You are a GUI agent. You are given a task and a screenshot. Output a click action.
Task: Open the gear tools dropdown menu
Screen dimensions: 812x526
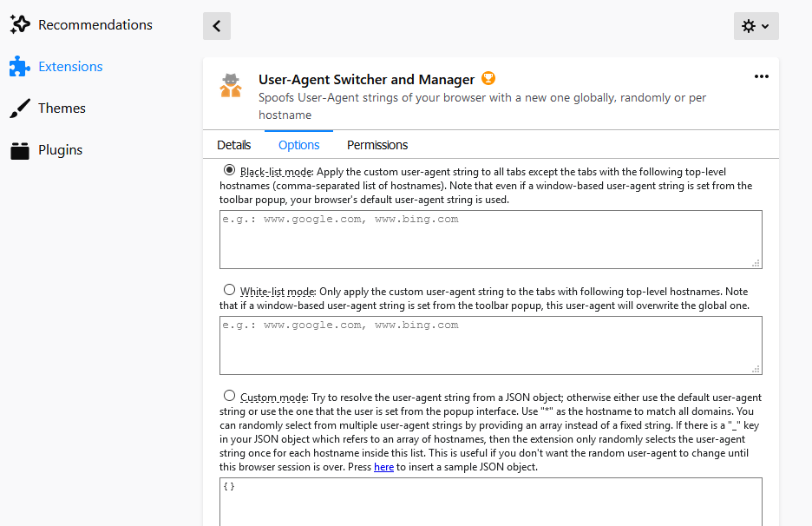pyautogui.click(x=756, y=26)
